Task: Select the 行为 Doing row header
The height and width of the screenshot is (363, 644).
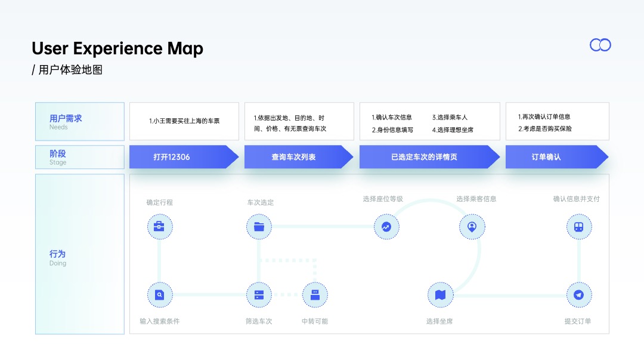Action: click(x=80, y=254)
